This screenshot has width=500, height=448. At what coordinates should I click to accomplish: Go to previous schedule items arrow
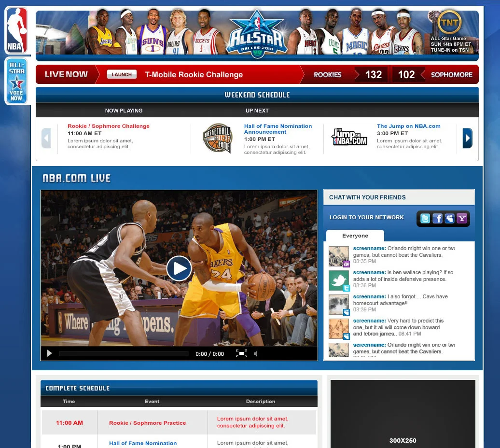click(x=46, y=138)
